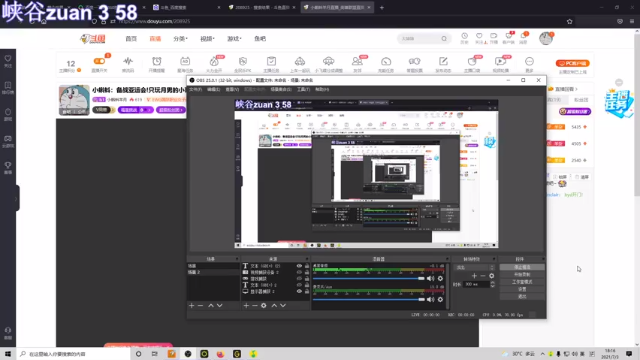Adjust the desktop audio volume slider
640x360 pixels.
pos(369,278)
